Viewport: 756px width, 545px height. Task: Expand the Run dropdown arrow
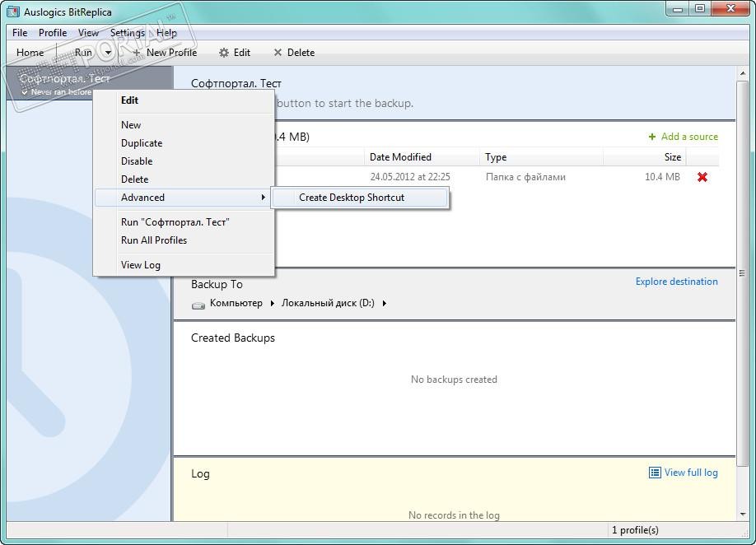tap(108, 53)
